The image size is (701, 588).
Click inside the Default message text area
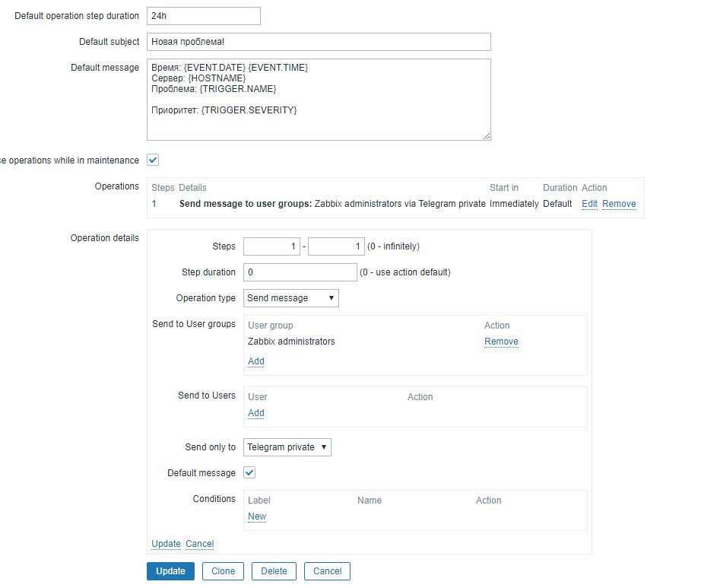pos(319,100)
